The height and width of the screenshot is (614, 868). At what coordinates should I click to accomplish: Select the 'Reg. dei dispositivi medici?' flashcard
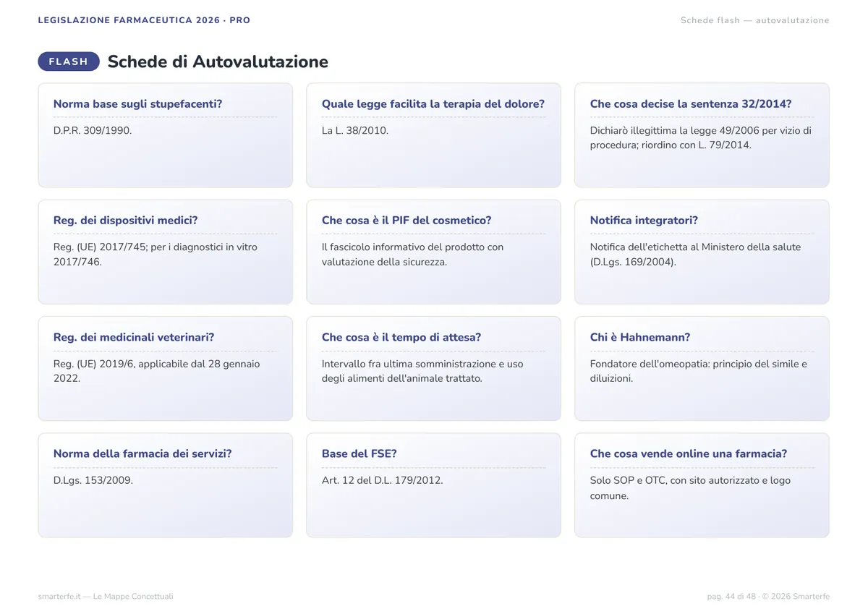point(166,252)
